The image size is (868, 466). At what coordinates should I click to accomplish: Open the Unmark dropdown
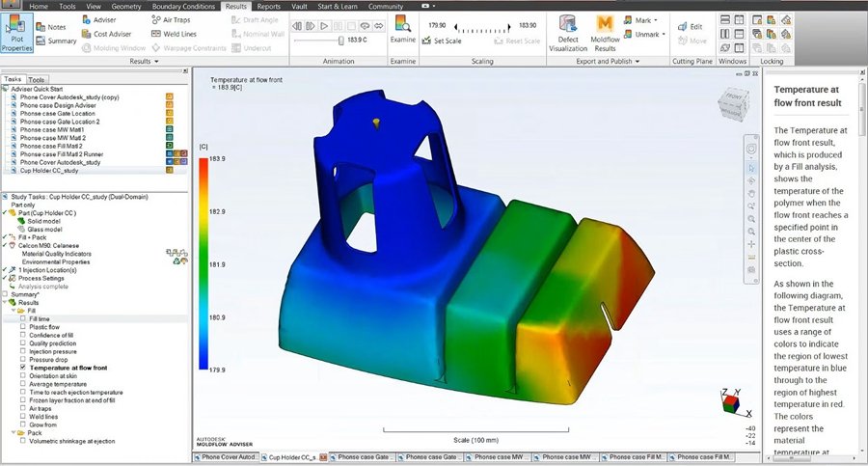pyautogui.click(x=644, y=35)
